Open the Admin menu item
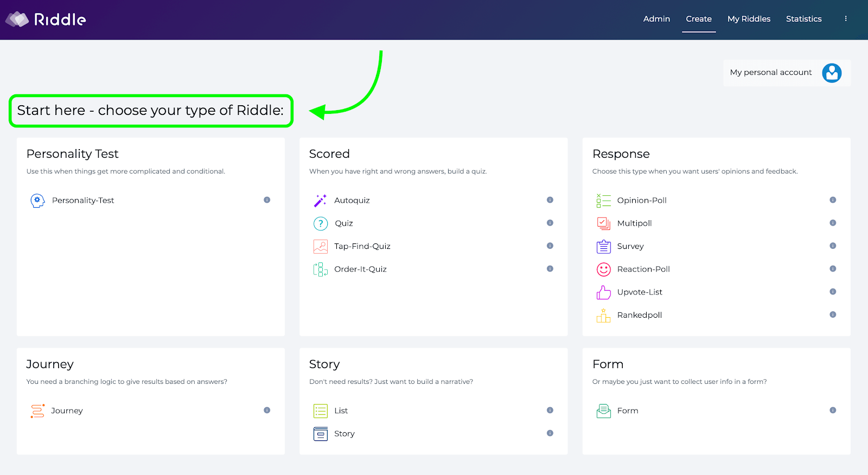868x475 pixels. click(656, 19)
